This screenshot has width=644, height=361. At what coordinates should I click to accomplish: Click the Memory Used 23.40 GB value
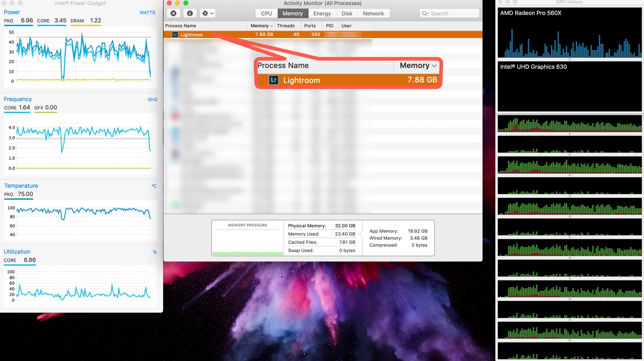coord(345,234)
